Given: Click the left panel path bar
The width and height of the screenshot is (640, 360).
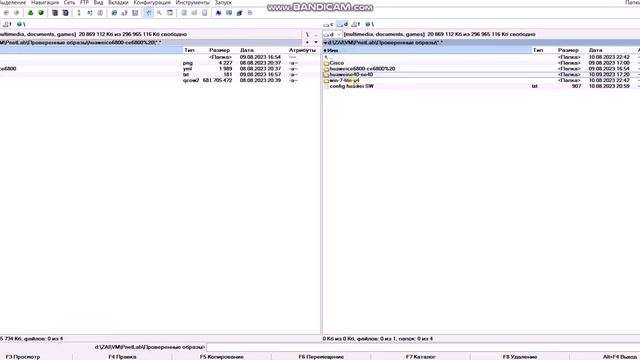Looking at the screenshot, I should [x=151, y=42].
